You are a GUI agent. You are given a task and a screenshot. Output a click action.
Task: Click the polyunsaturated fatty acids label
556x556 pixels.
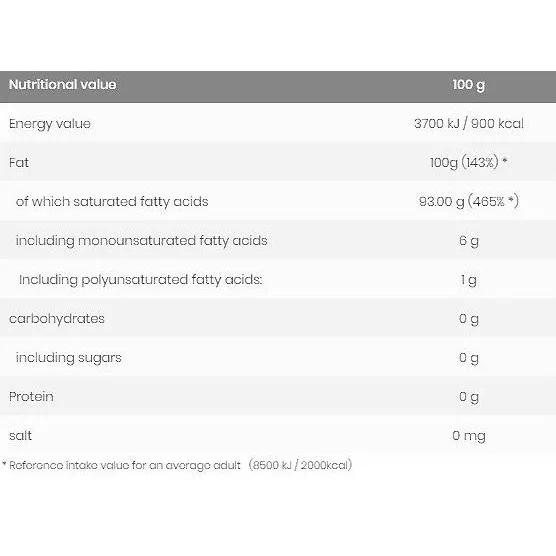[141, 280]
